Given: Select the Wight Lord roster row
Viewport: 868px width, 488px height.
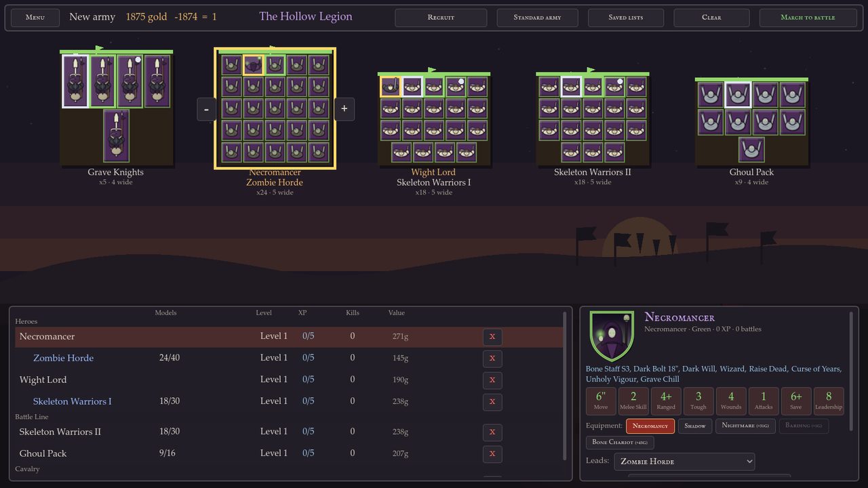Looking at the screenshot, I should (x=289, y=380).
